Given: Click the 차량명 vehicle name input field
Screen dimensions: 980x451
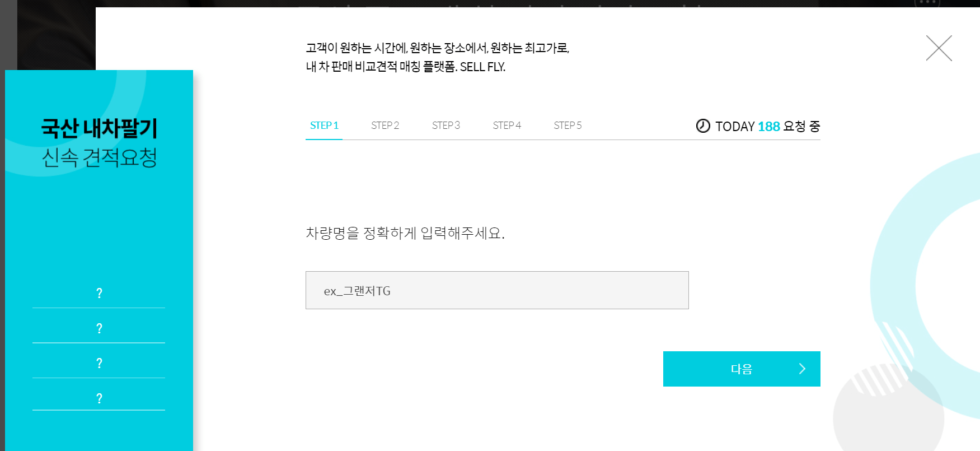Looking at the screenshot, I should click(x=496, y=290).
